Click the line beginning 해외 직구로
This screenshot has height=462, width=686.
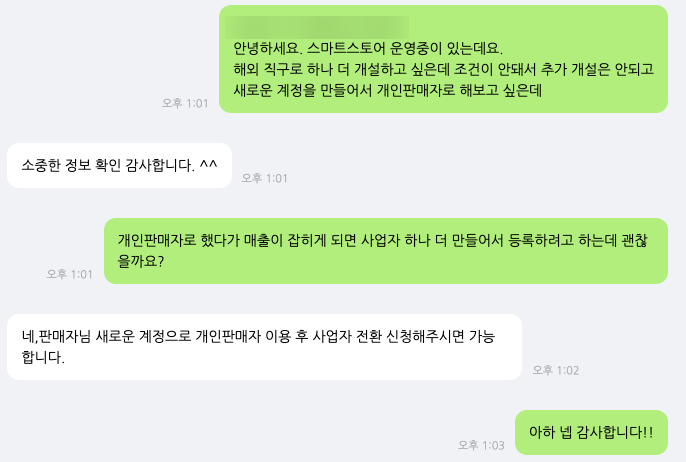(x=443, y=69)
